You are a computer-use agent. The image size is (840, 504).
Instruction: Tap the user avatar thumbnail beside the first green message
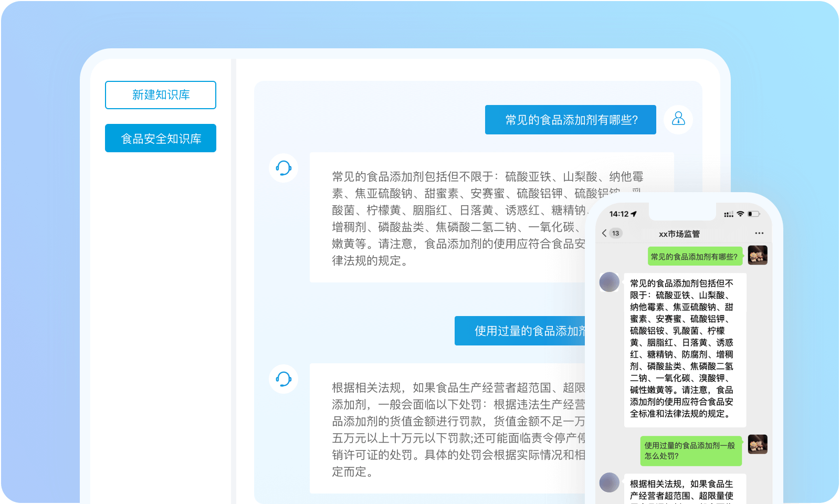tap(758, 255)
